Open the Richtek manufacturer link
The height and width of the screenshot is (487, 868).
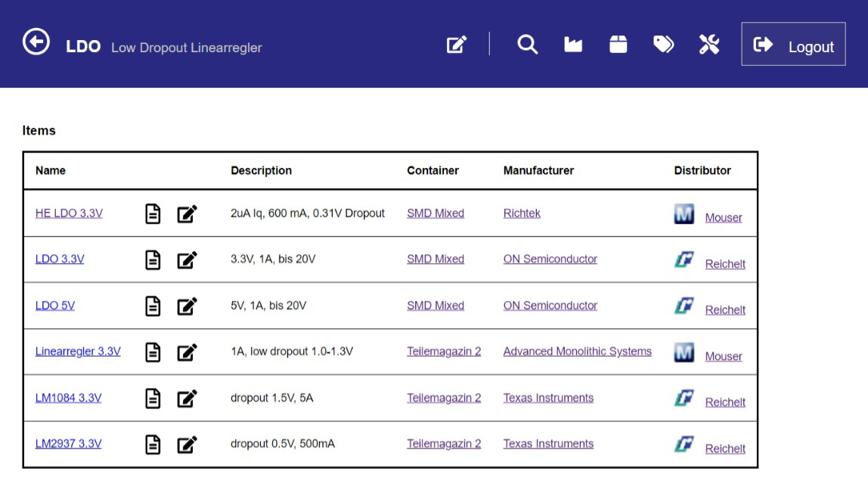click(x=522, y=213)
